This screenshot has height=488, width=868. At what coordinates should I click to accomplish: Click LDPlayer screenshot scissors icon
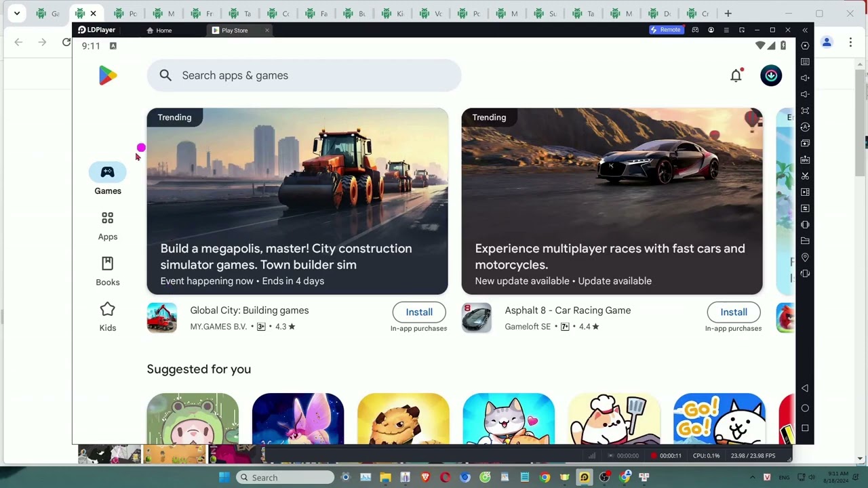click(805, 176)
